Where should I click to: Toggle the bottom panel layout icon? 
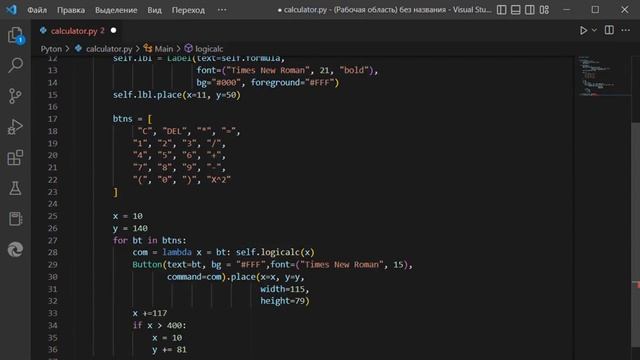516,10
